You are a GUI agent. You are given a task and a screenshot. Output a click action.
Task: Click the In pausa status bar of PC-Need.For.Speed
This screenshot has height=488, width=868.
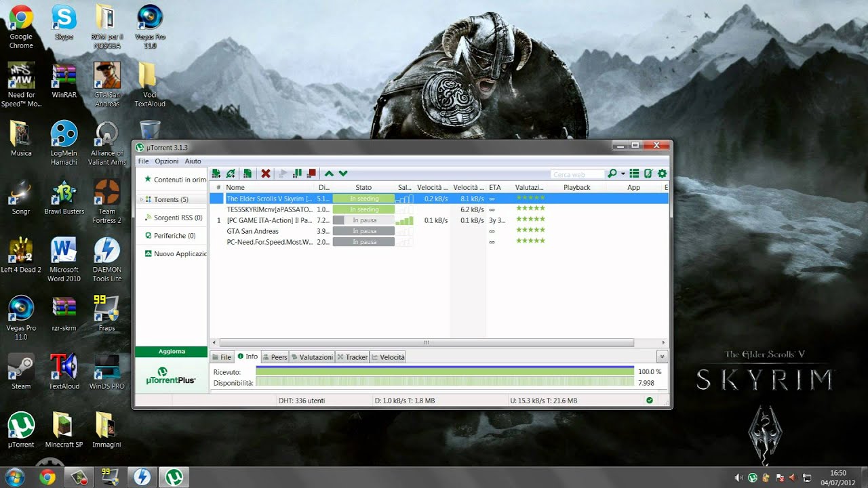tap(363, 242)
